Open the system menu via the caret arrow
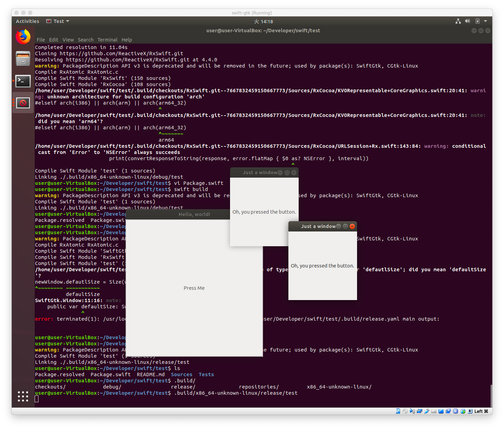 (485, 21)
